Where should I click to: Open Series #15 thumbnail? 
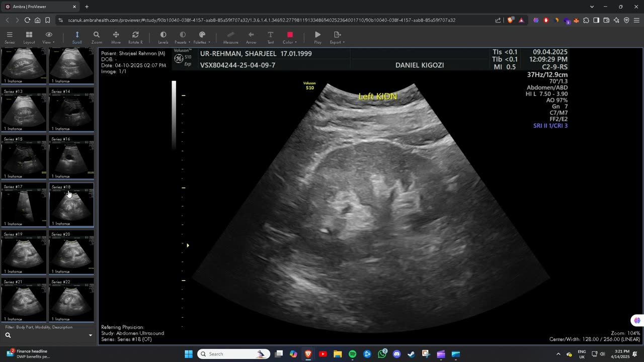(24, 158)
